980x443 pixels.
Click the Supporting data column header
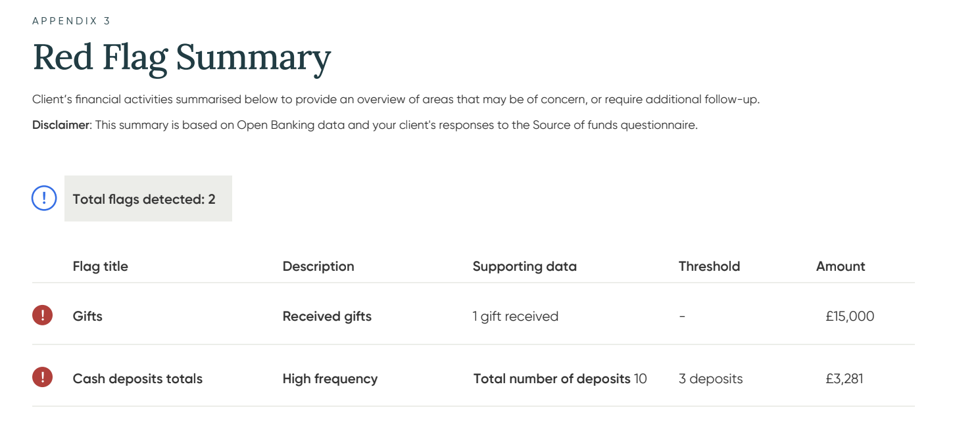[x=524, y=266]
